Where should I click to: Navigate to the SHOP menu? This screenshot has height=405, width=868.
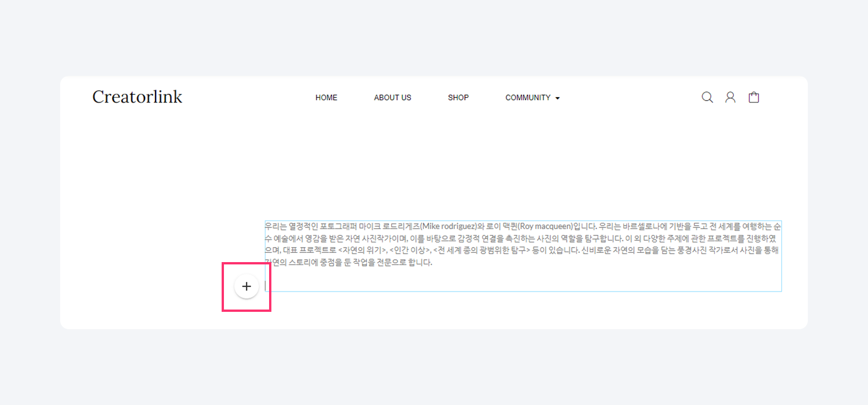[x=458, y=98]
